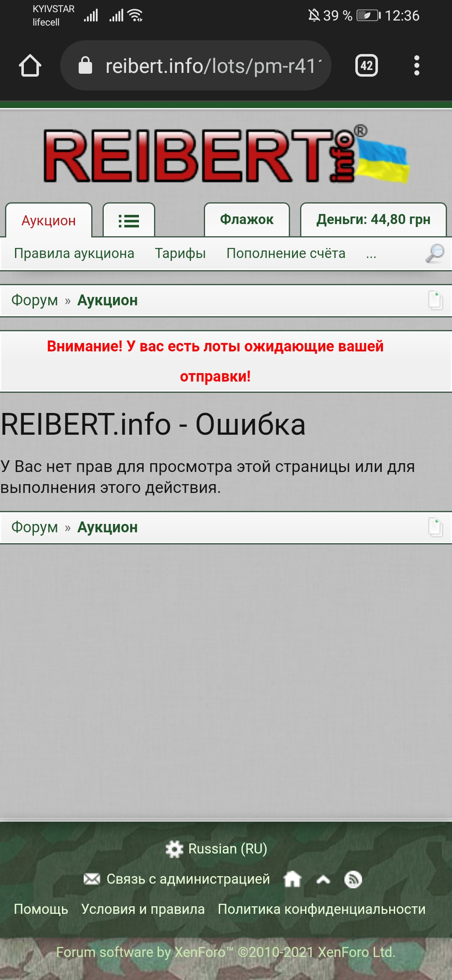This screenshot has width=452, height=980.
Task: Expand the ellipsis more-links menu
Action: point(371,254)
